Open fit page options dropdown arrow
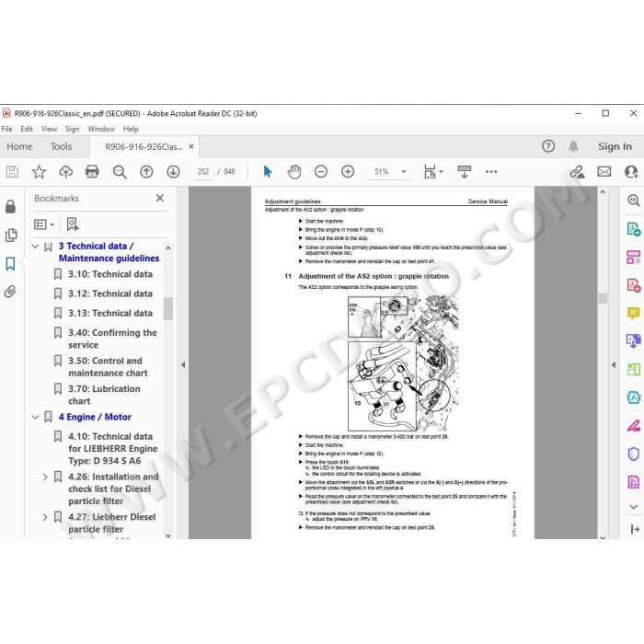 (x=441, y=171)
